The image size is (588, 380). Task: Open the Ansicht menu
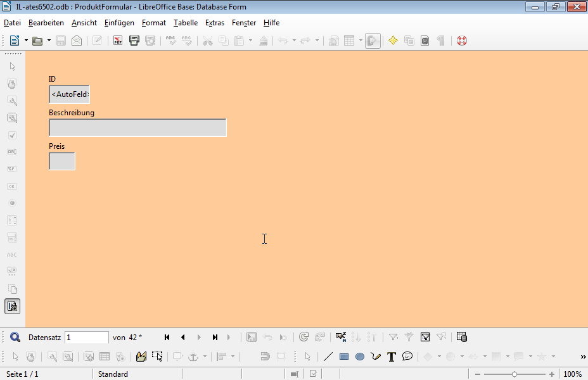tap(84, 23)
